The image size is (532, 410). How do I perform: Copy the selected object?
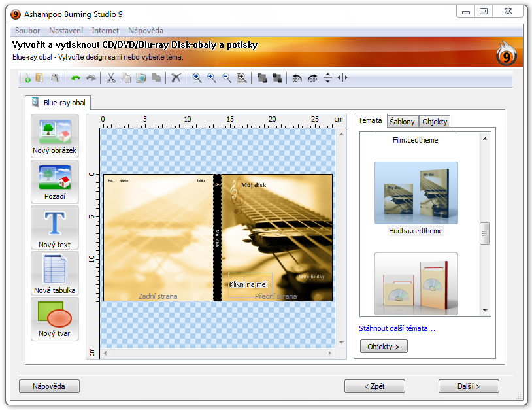pyautogui.click(x=126, y=78)
